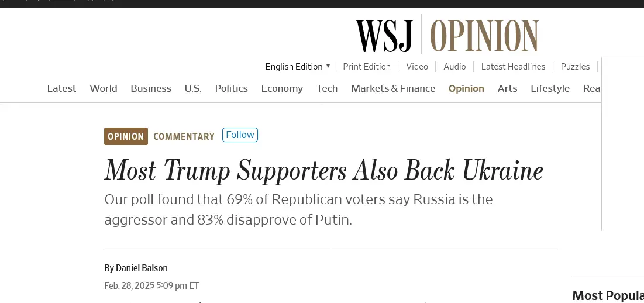This screenshot has height=303, width=644.
Task: Select the Latest nav tab
Action: [x=61, y=88]
